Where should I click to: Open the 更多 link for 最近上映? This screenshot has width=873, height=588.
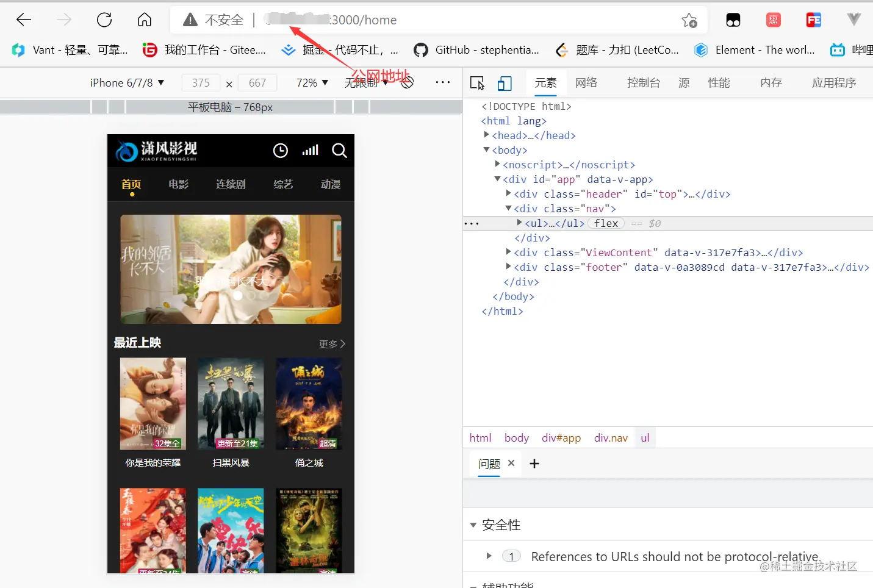pyautogui.click(x=332, y=344)
